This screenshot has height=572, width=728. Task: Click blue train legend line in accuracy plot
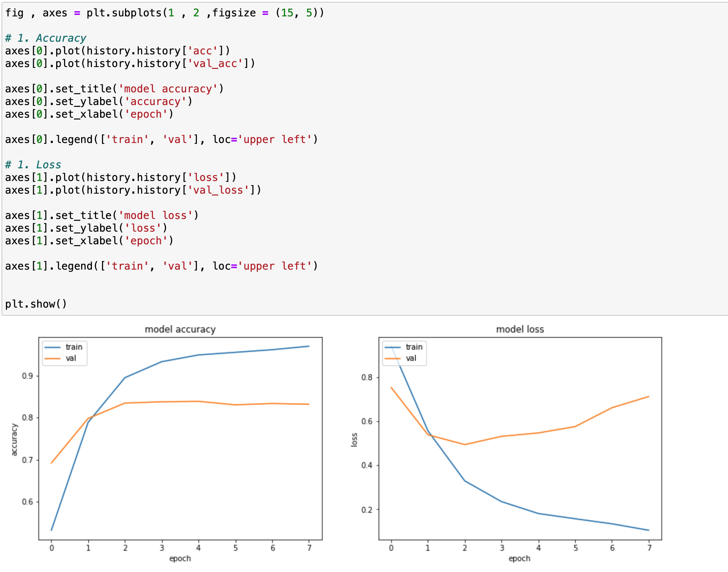52,347
